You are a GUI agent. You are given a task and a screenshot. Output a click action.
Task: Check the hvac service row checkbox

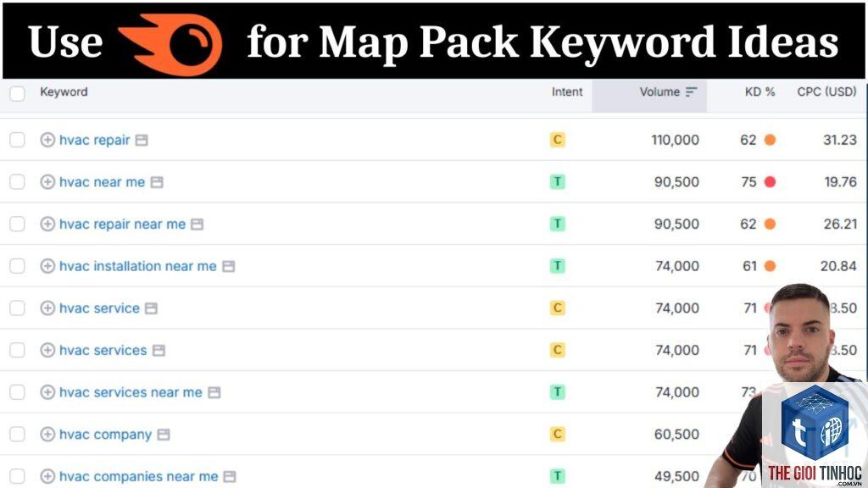tap(17, 308)
